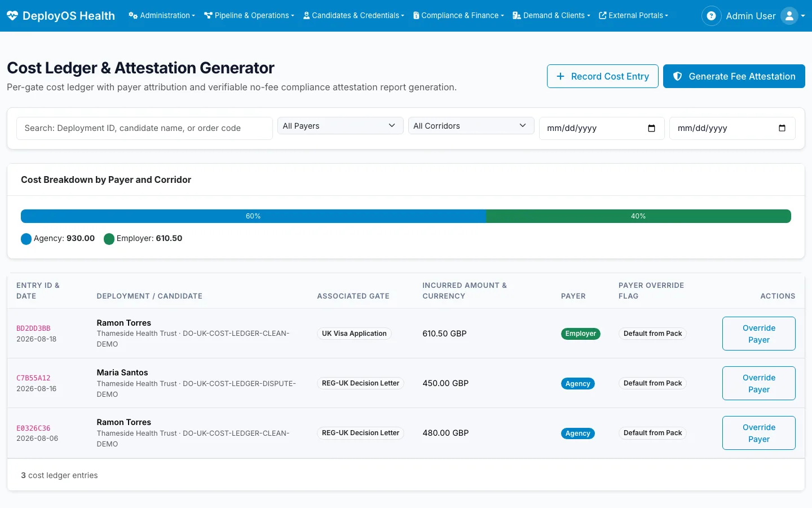Override payer for entry BD2DD3BB
This screenshot has width=812, height=508.
pyautogui.click(x=759, y=334)
